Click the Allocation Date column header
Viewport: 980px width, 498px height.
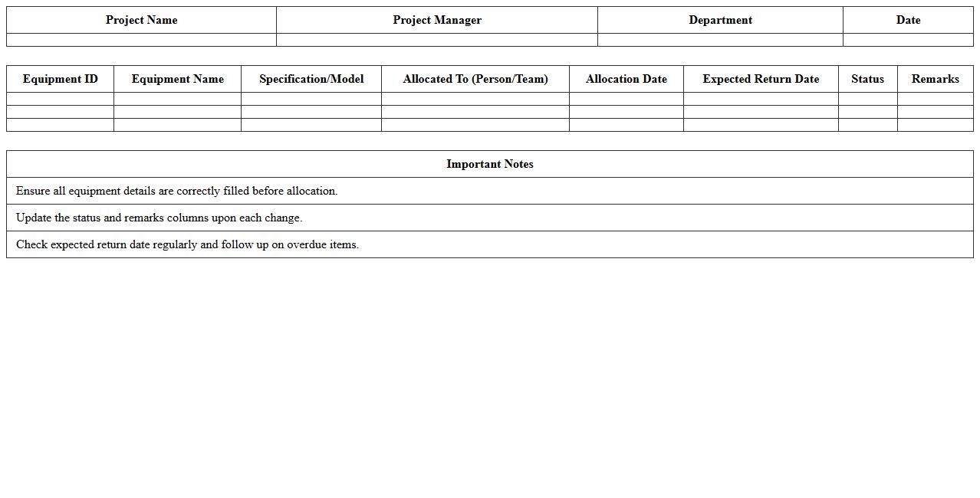626,79
